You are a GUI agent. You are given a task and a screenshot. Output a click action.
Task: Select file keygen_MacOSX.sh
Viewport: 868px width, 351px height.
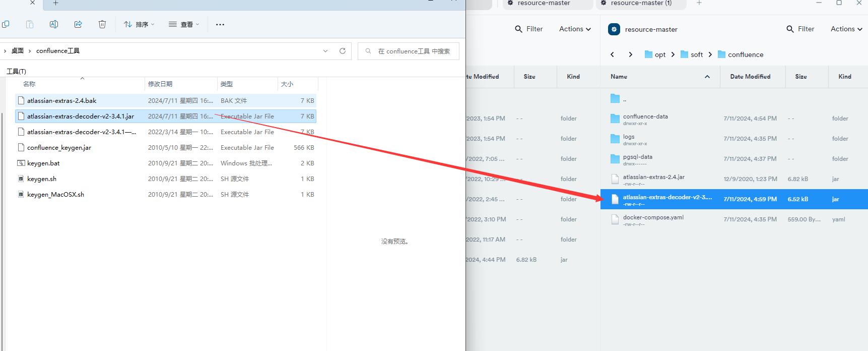(x=166, y=195)
